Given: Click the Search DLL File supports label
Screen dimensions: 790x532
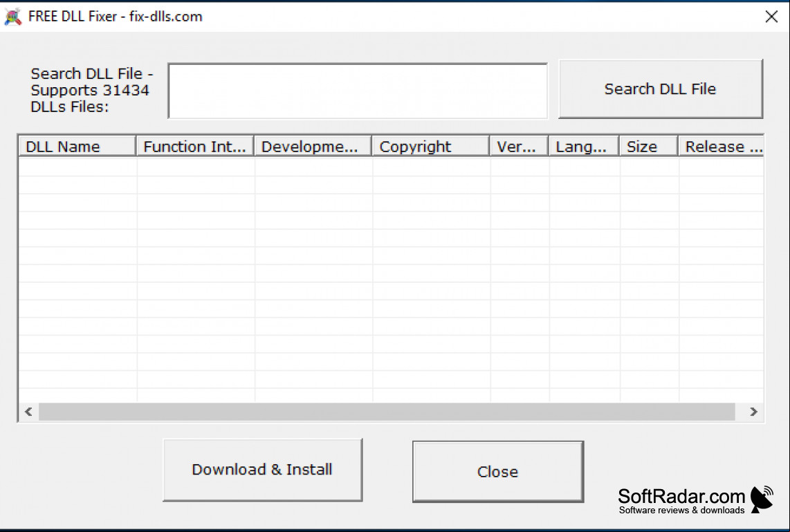Looking at the screenshot, I should click(x=92, y=90).
